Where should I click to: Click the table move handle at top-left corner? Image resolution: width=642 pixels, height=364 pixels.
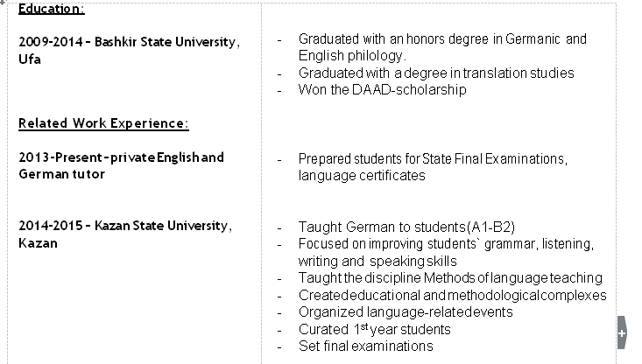tap(3, 3)
